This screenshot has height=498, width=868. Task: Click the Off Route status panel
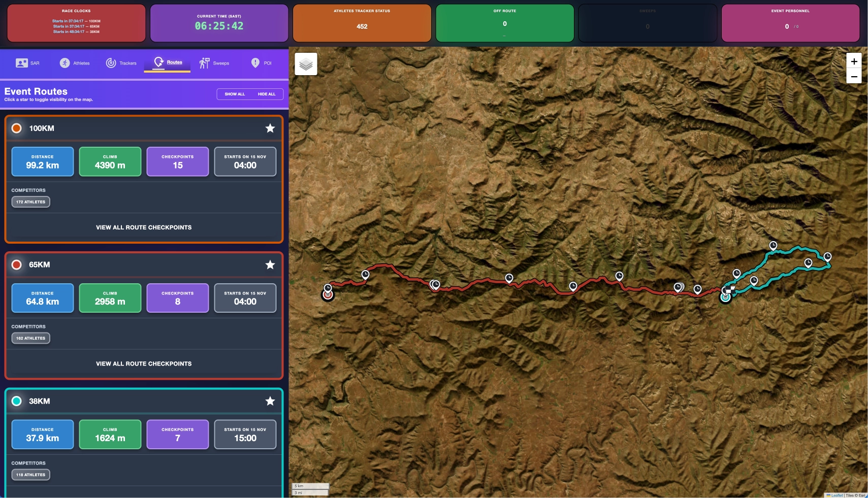tap(504, 23)
